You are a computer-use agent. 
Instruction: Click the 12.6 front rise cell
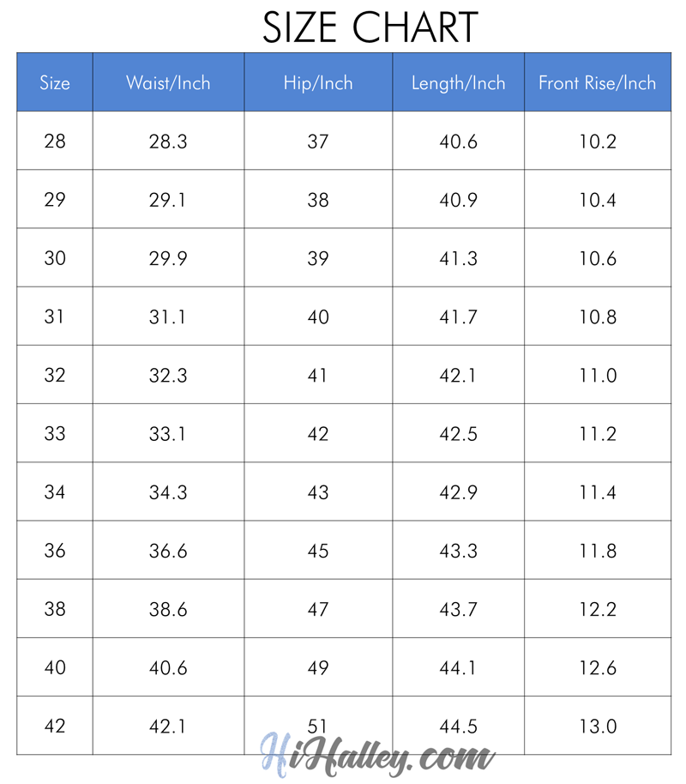(597, 667)
